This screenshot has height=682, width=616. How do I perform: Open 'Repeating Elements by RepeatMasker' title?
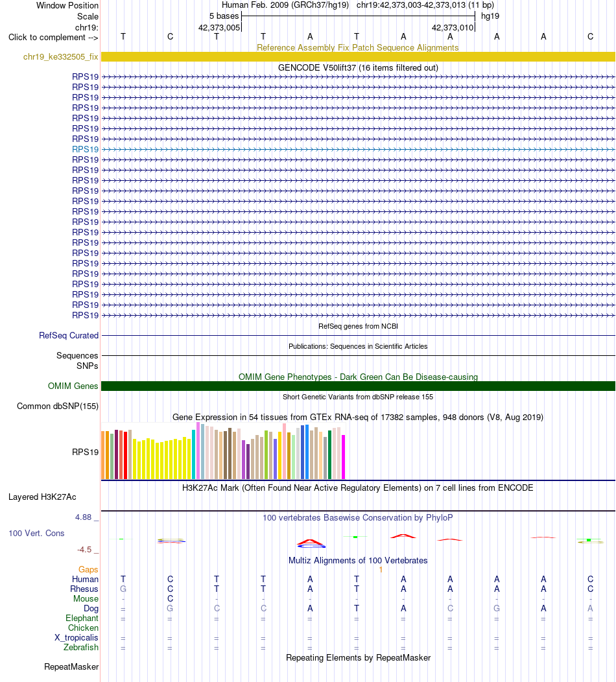(x=359, y=657)
